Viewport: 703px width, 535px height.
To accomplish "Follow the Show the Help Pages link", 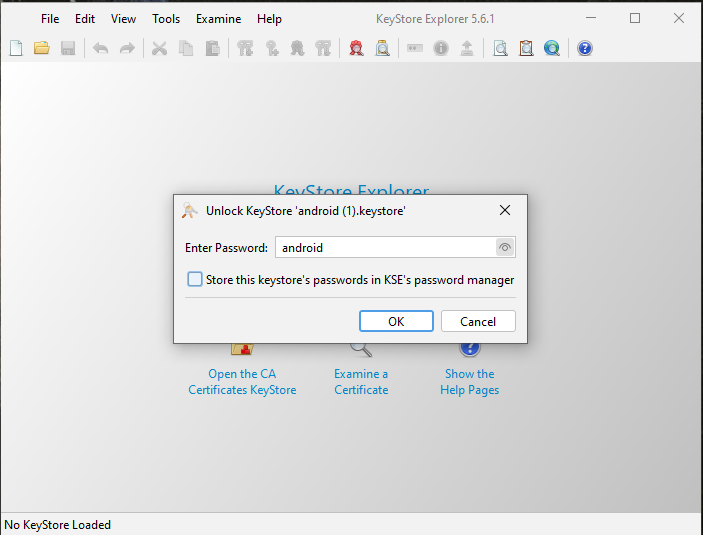I will click(x=469, y=382).
